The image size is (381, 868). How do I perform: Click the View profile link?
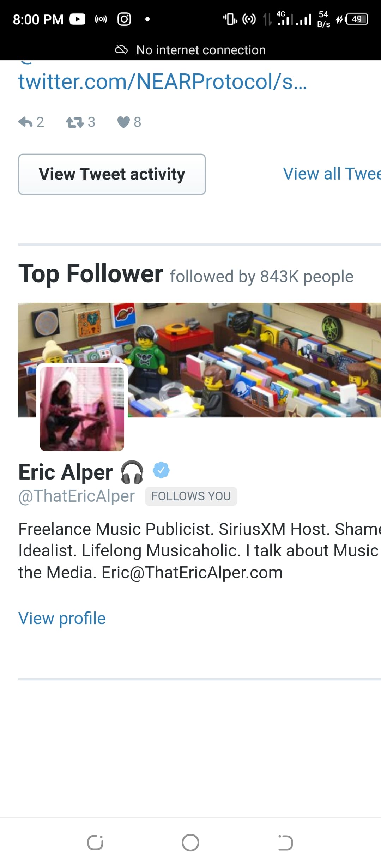coord(62,618)
